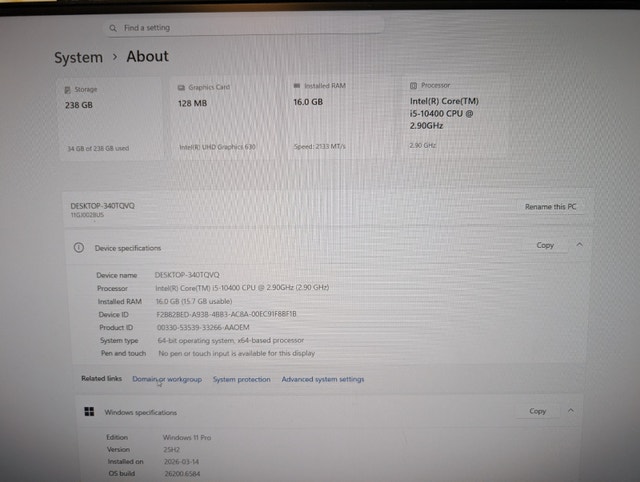Click Device name value DESKTOP-340TQVQ

pos(187,275)
